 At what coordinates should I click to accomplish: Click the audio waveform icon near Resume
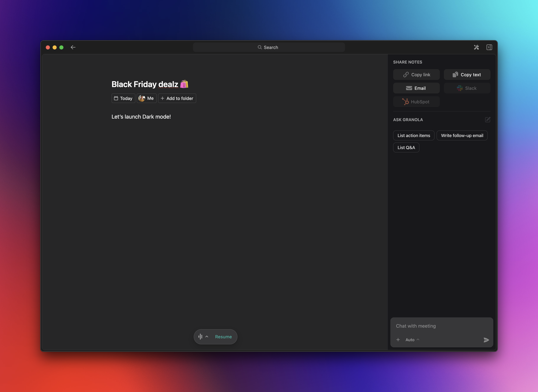coord(200,337)
